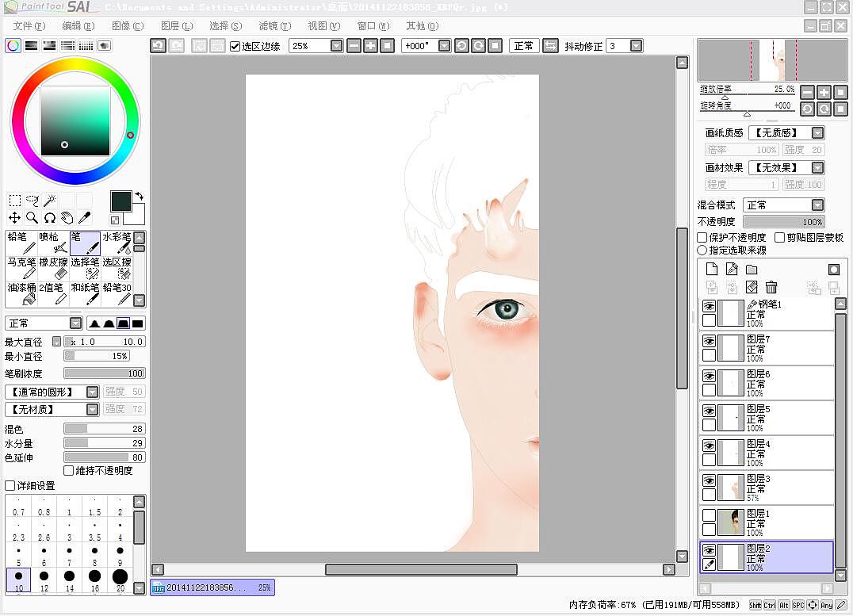This screenshot has height=616, width=853.
Task: Click the 正常 button in top toolbar
Action: (524, 46)
